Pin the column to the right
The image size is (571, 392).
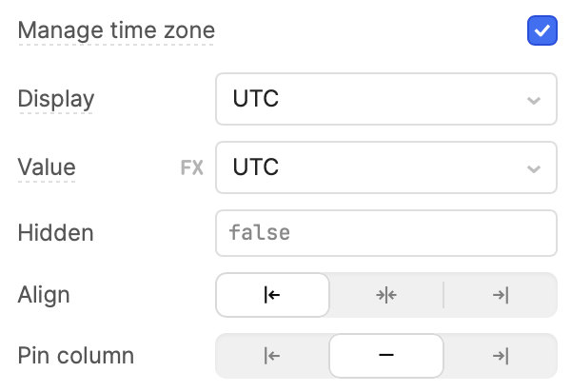(501, 356)
